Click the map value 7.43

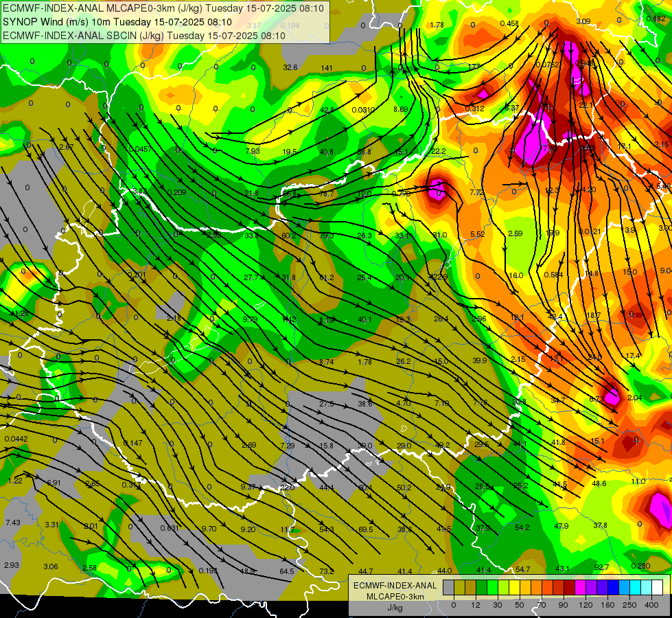click(x=13, y=523)
